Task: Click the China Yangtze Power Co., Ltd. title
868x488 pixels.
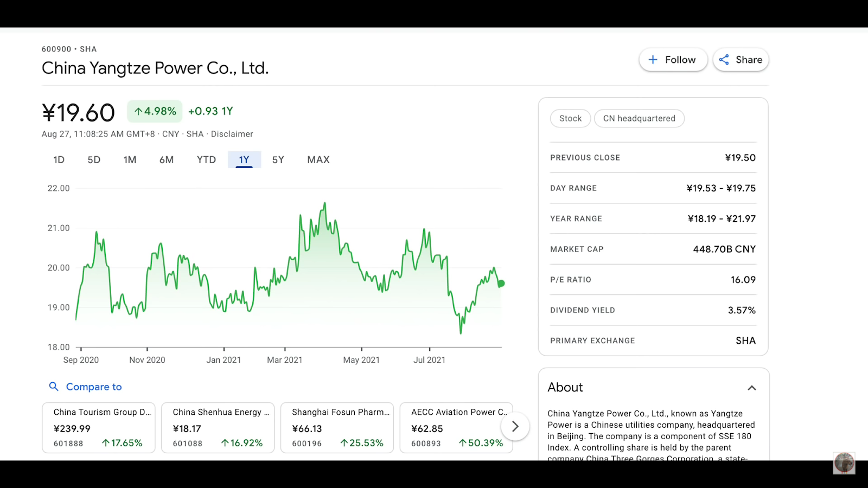Action: (155, 68)
